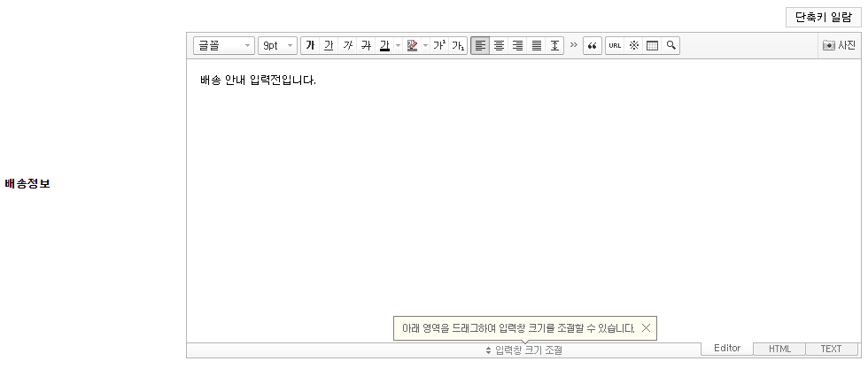The width and height of the screenshot is (868, 369).
Task: Select left text alignment
Action: 480,45
